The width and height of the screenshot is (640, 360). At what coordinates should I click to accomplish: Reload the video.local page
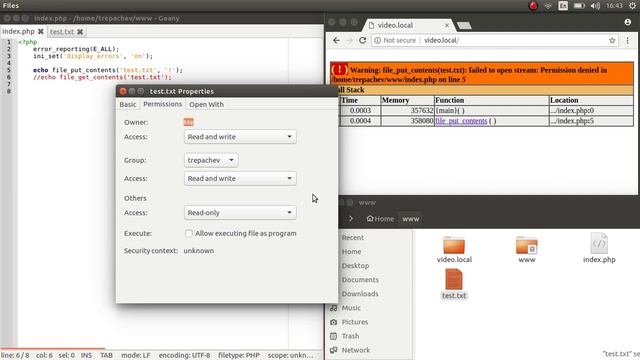coord(362,40)
